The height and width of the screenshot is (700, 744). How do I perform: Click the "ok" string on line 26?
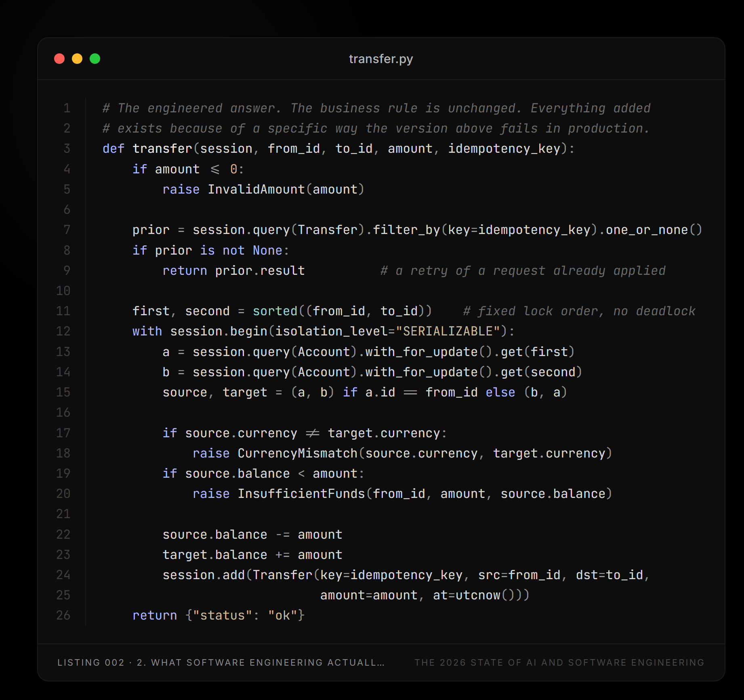[282, 616]
